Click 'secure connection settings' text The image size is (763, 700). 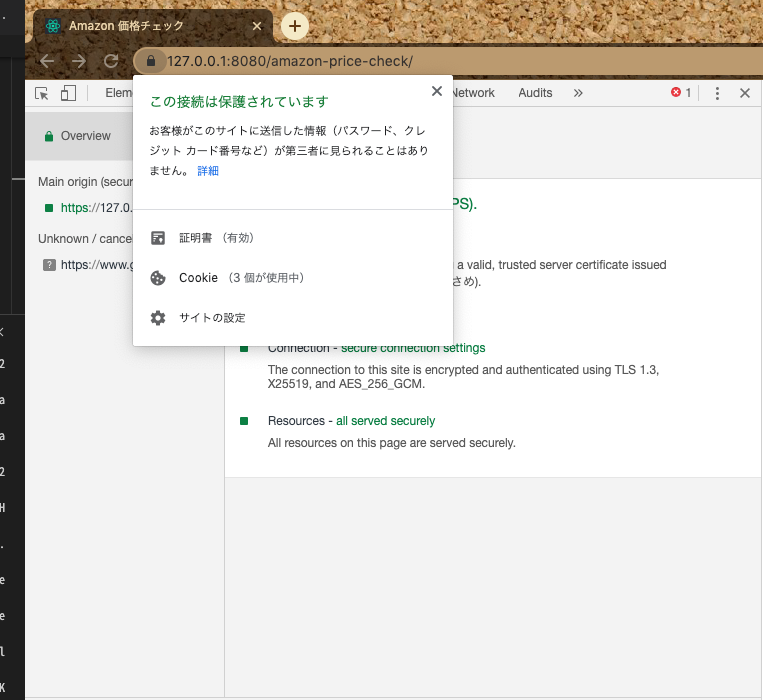(x=413, y=348)
